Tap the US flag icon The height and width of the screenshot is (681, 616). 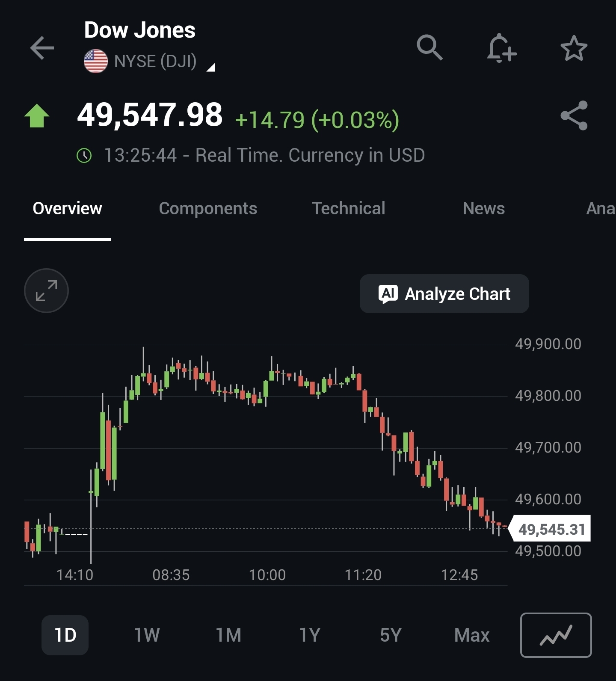tap(96, 61)
